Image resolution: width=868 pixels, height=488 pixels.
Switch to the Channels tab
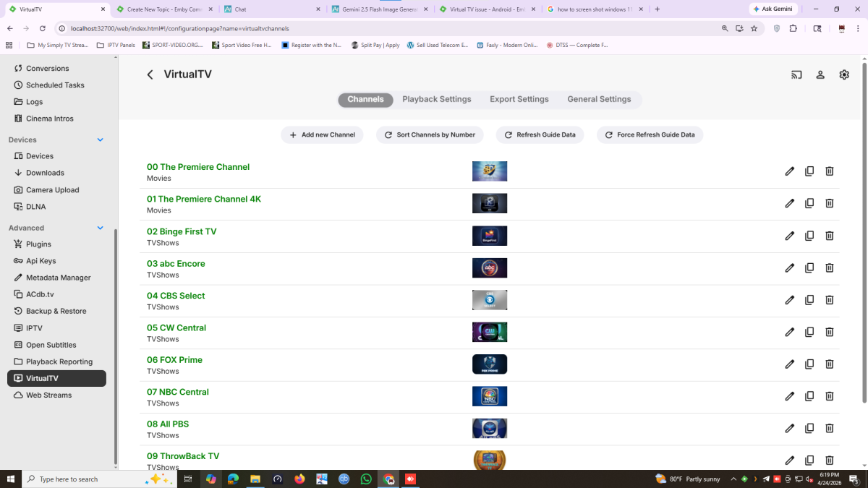365,100
